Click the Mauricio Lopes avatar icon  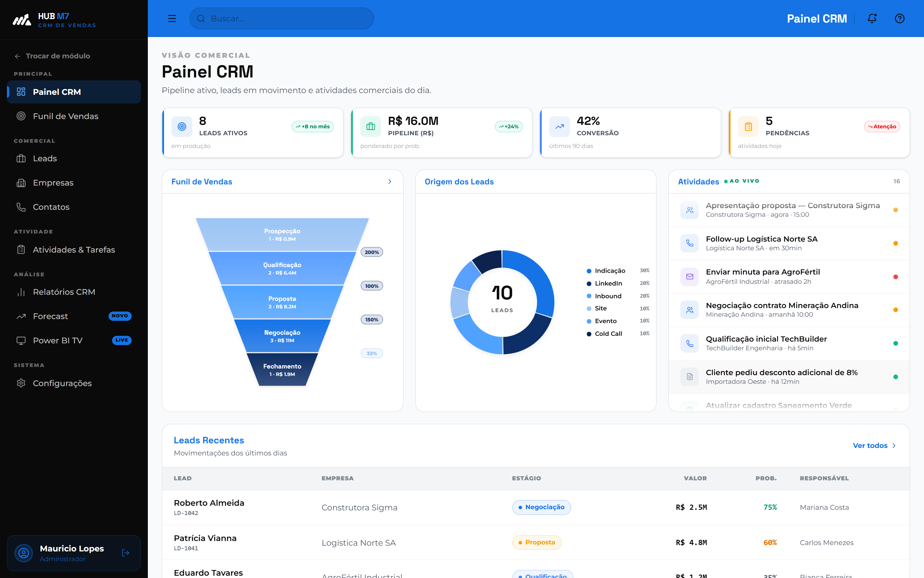pos(24,553)
